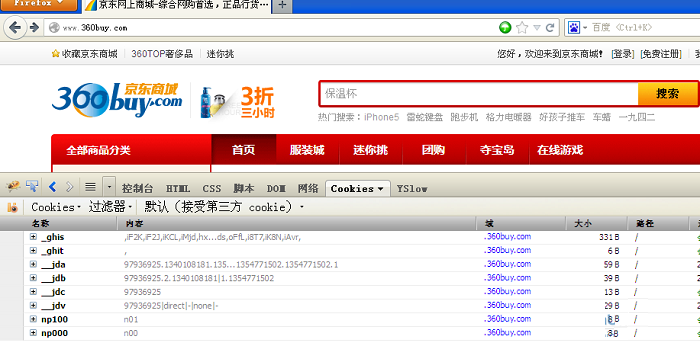Click the [免费注册] register link
The height and width of the screenshot is (362, 700).
click(x=661, y=54)
